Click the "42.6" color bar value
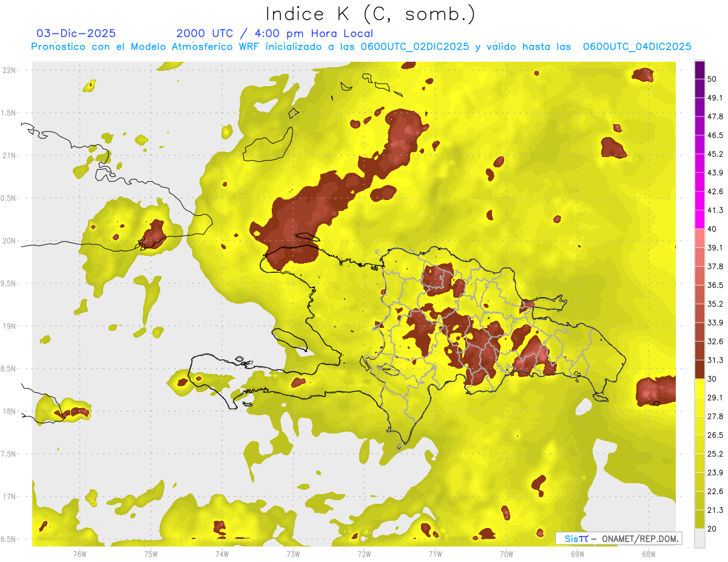 tap(715, 192)
